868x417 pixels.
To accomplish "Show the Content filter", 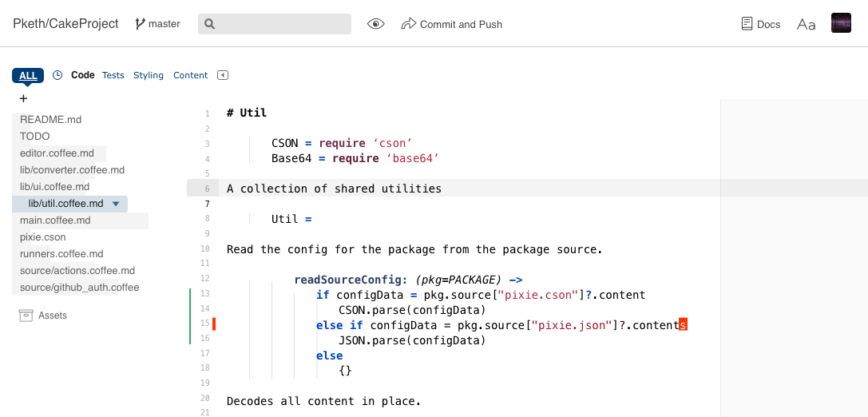I will coord(190,75).
